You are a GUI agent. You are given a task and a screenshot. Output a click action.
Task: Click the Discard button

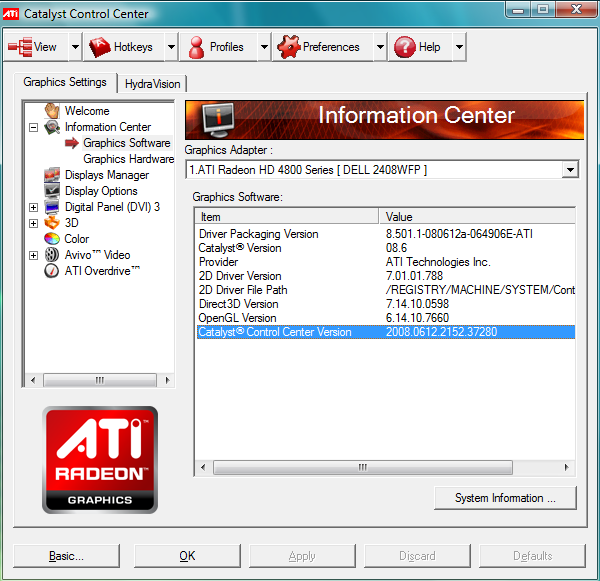tap(417, 556)
